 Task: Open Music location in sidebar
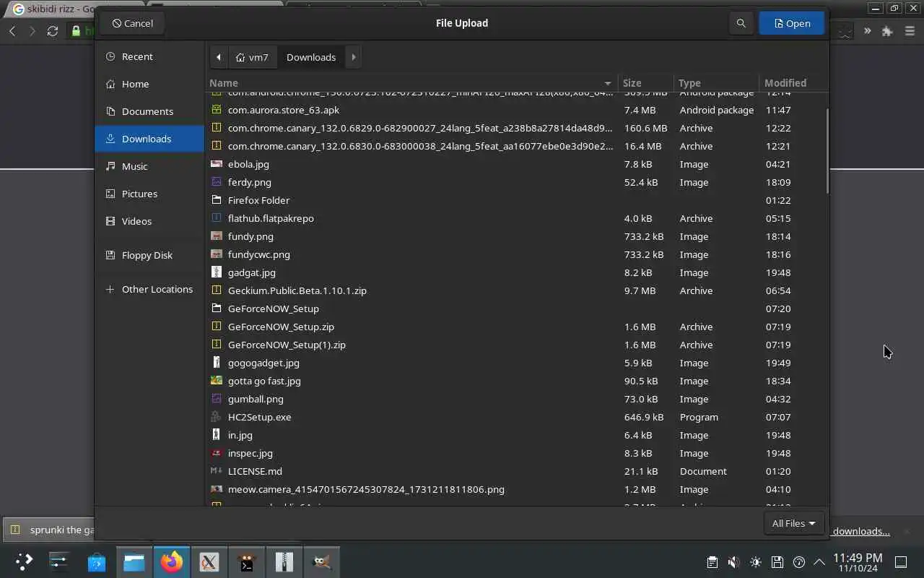point(149,166)
